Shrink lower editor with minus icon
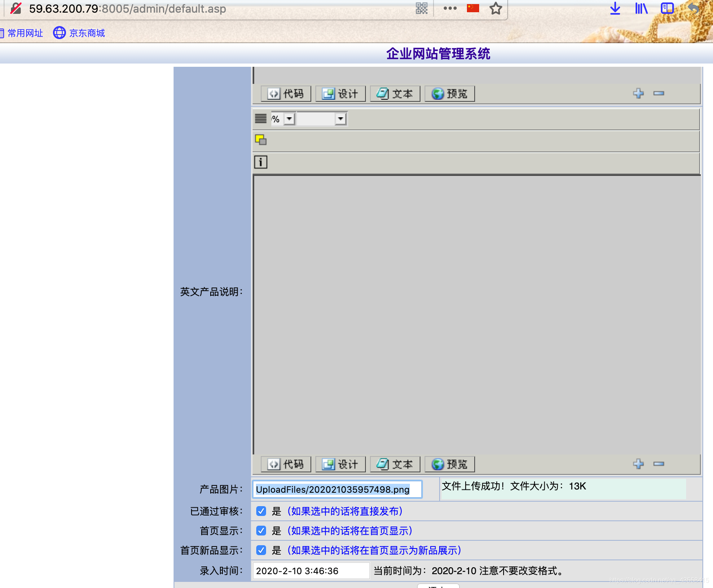The image size is (713, 588). (x=659, y=464)
